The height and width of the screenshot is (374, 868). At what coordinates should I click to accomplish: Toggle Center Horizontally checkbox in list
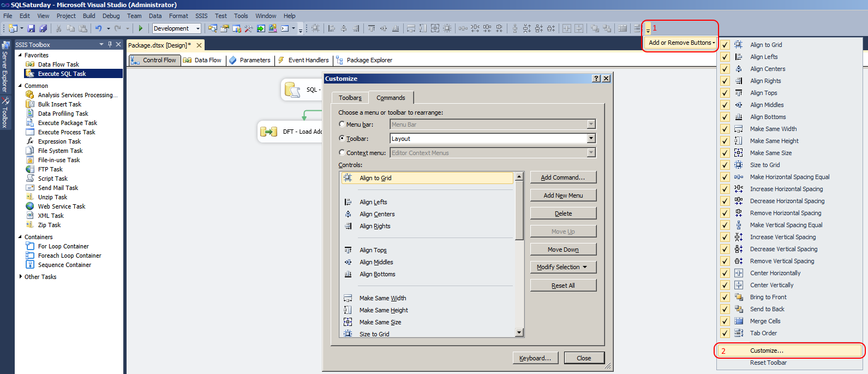[725, 273]
